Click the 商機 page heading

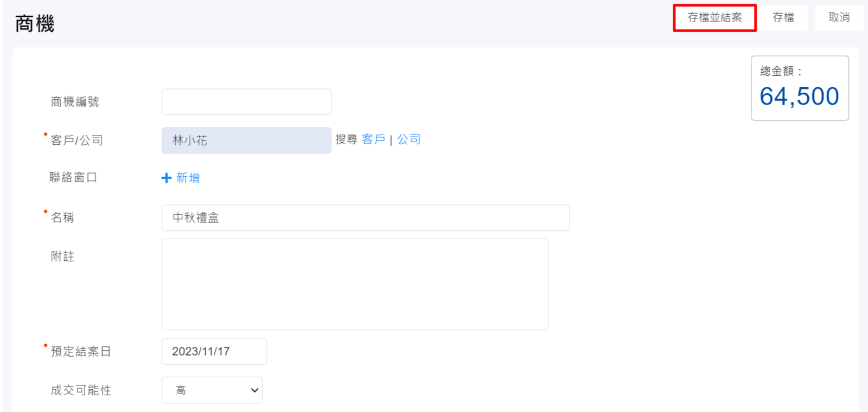[35, 24]
